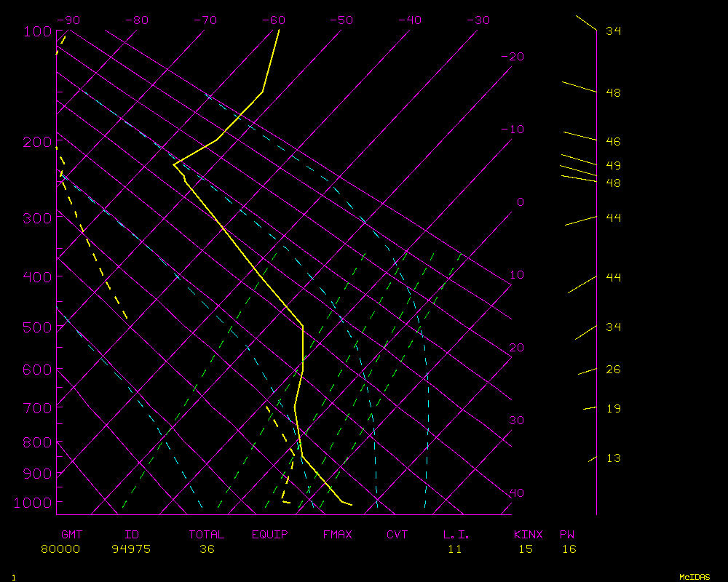Click the 40 isotherm label at right

pyautogui.click(x=517, y=493)
